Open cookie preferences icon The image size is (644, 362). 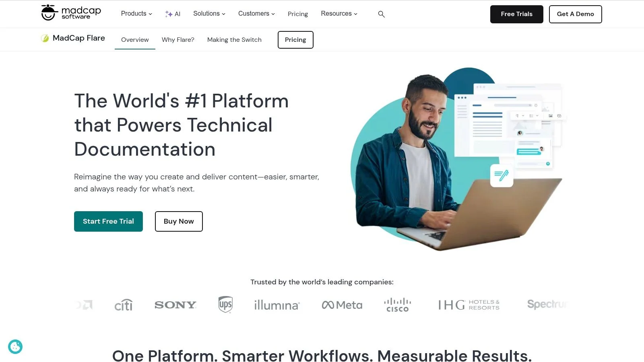pyautogui.click(x=15, y=347)
